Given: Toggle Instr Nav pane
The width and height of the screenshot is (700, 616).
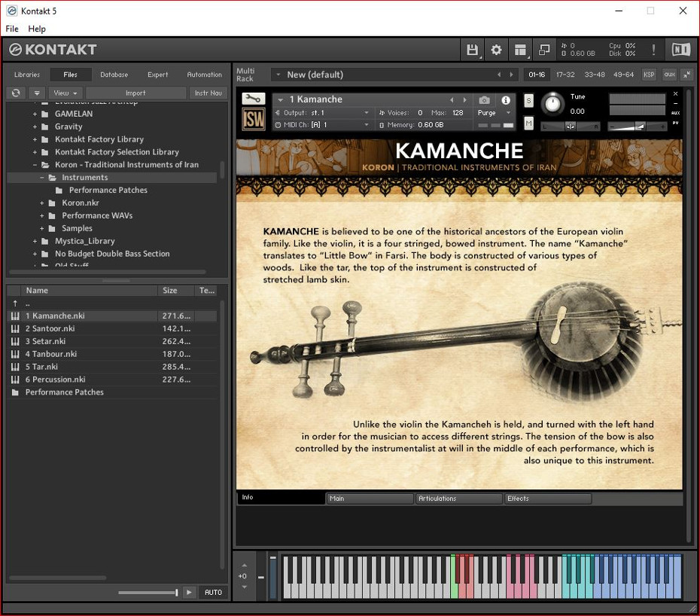Looking at the screenshot, I should click(x=208, y=93).
